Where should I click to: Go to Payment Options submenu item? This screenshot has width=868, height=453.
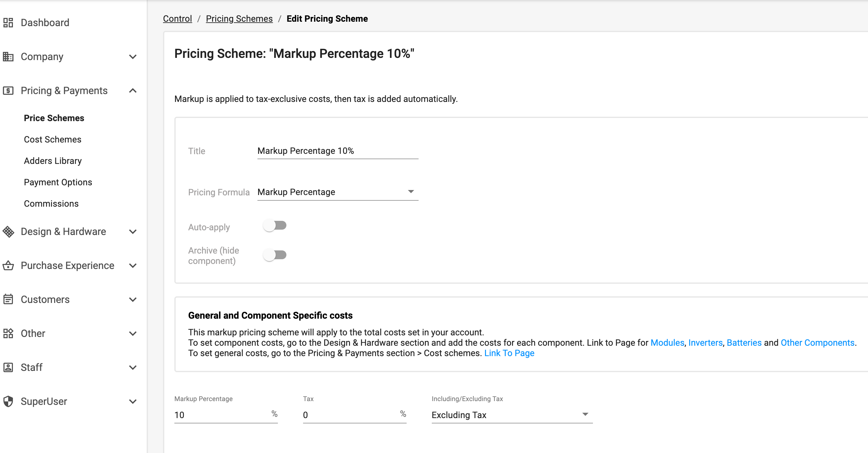[58, 182]
